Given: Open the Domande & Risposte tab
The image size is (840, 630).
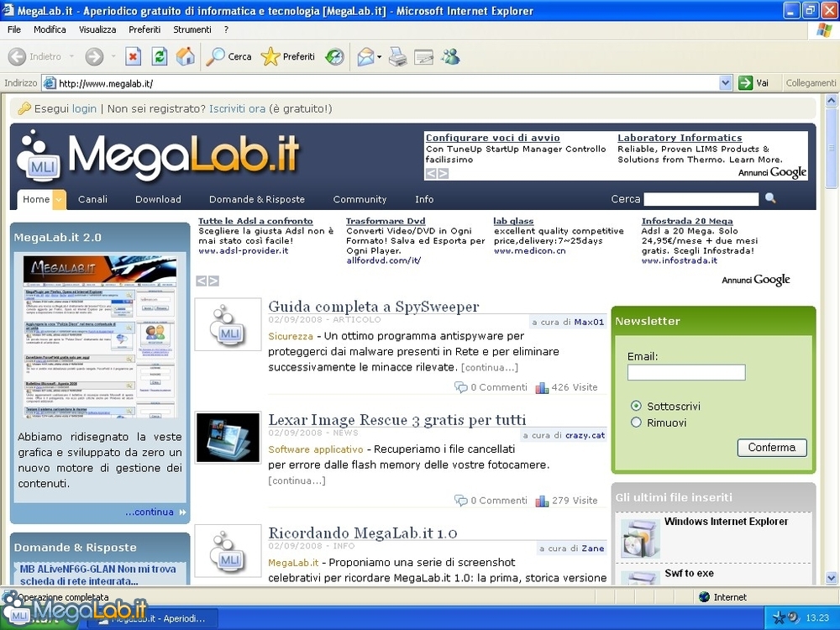Looking at the screenshot, I should (x=256, y=199).
